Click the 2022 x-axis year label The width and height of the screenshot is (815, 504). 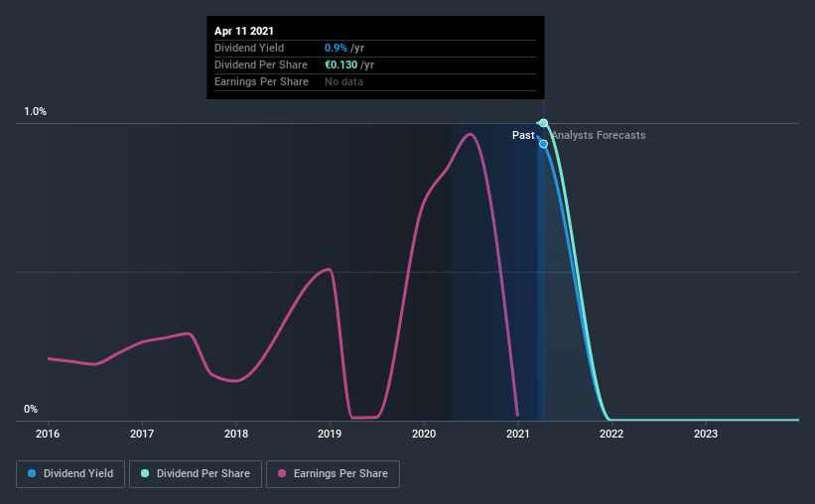pos(611,434)
